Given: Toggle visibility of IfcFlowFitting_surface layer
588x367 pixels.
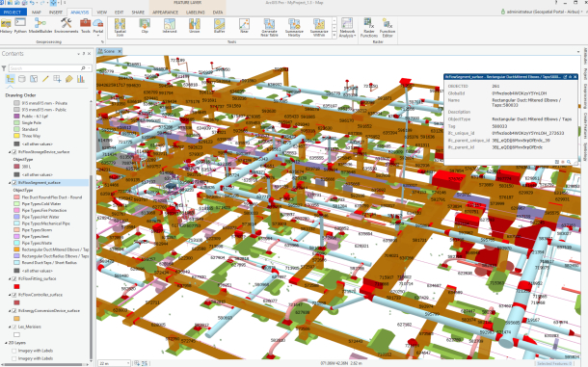Looking at the screenshot, I should [14, 279].
